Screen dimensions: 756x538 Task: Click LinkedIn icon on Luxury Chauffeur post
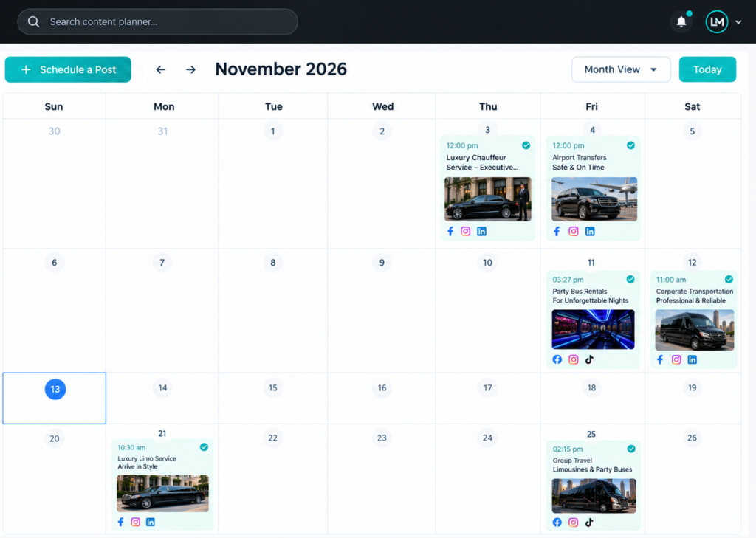click(x=481, y=232)
